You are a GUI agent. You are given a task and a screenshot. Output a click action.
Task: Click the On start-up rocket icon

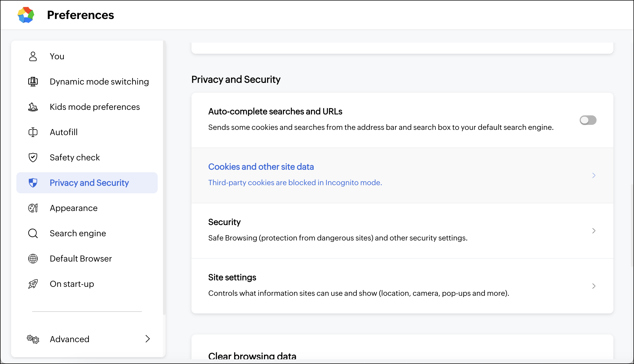[33, 284]
